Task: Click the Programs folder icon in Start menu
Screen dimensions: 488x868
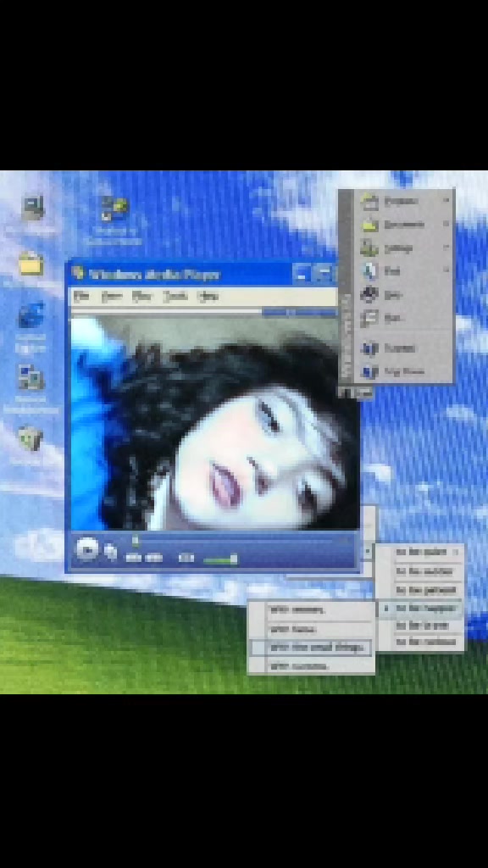Action: pos(369,202)
